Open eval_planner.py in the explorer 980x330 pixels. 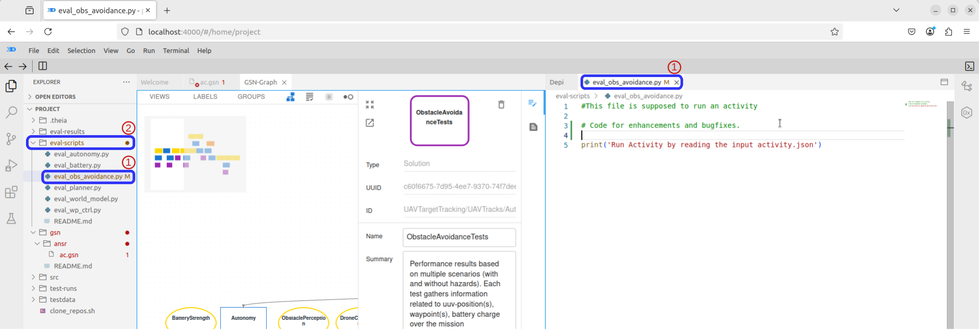[x=78, y=188]
